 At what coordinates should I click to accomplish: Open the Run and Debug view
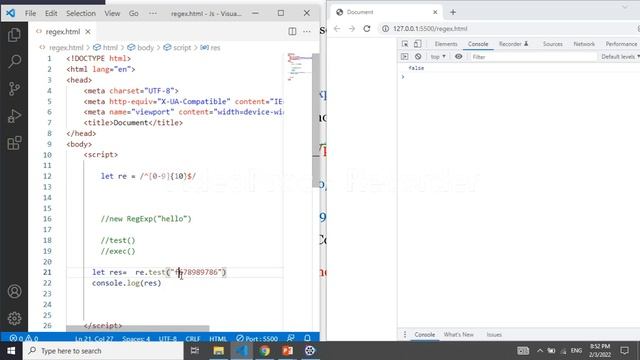coord(14,116)
